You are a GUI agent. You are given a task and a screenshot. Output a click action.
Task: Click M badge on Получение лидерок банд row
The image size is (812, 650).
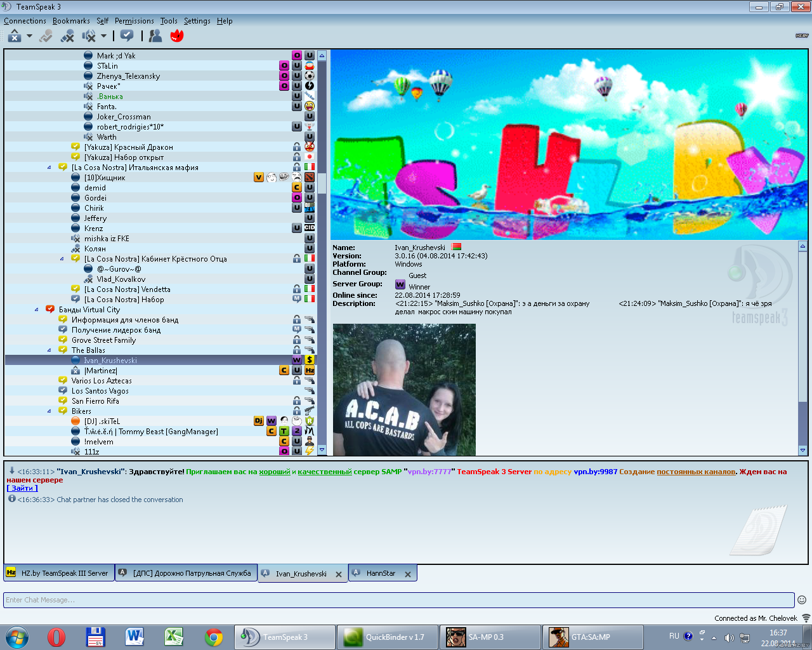297,329
